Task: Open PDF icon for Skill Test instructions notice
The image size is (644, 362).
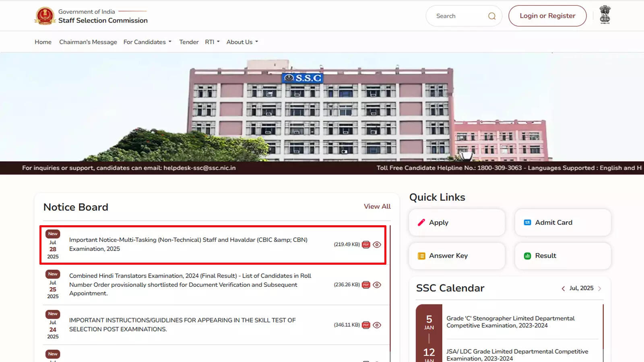Action: pos(366,325)
